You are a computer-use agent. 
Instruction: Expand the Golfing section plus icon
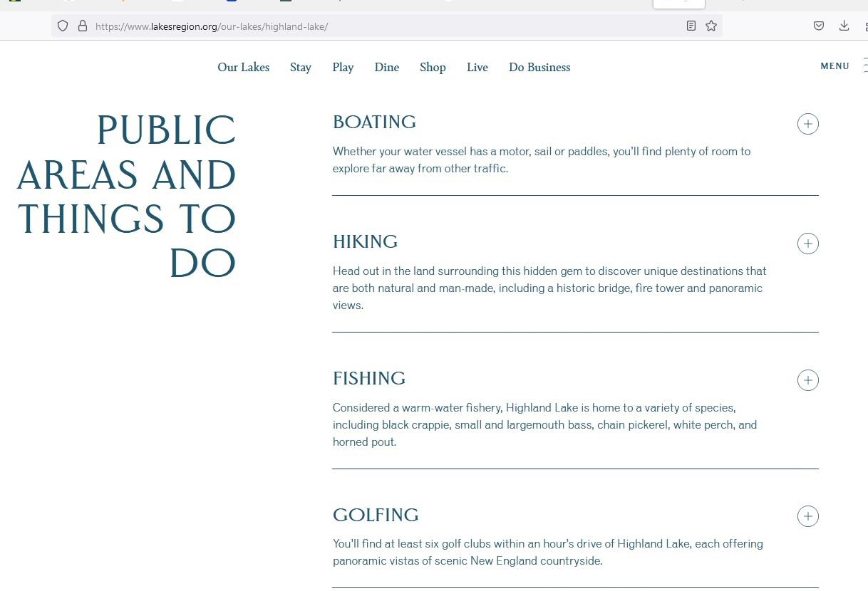807,516
